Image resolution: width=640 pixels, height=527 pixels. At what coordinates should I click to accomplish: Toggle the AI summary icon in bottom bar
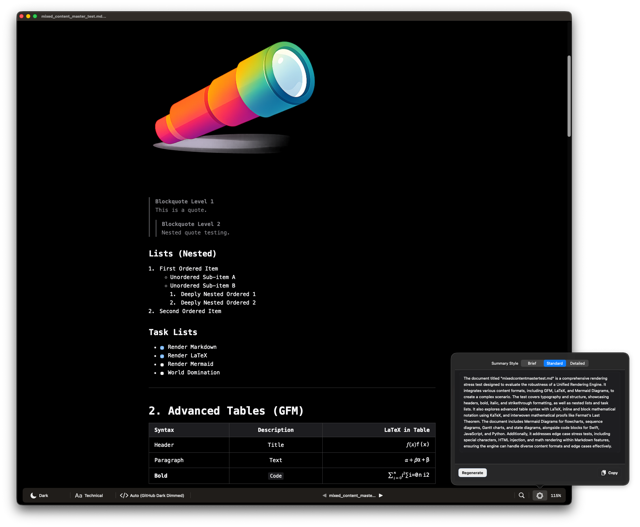(540, 495)
